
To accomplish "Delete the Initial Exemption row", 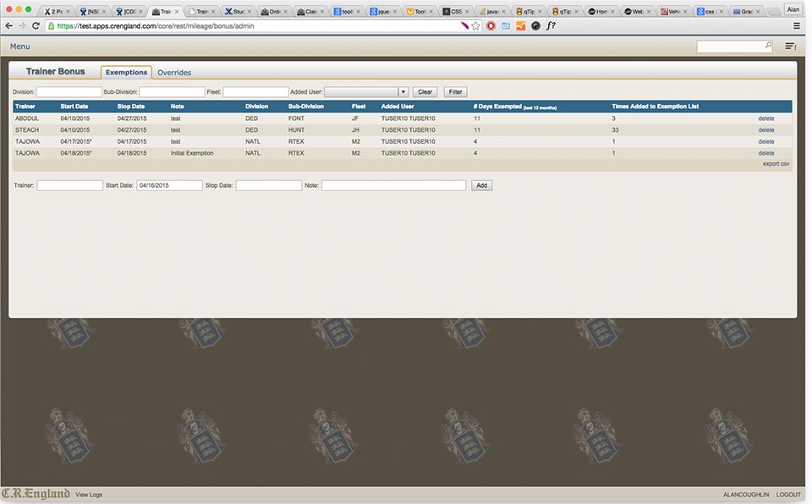I will (766, 153).
